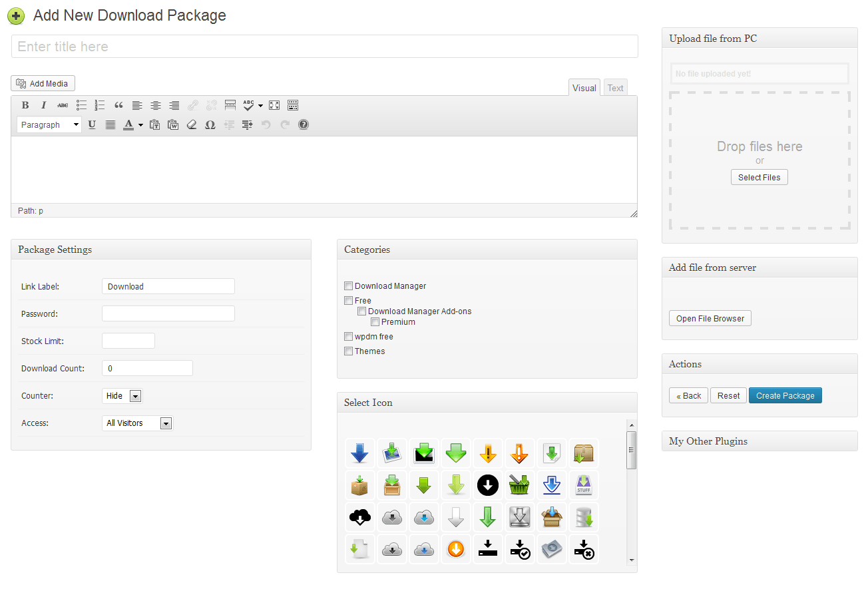The image size is (868, 589).
Task: Check the wpdm free category
Action: pos(348,336)
